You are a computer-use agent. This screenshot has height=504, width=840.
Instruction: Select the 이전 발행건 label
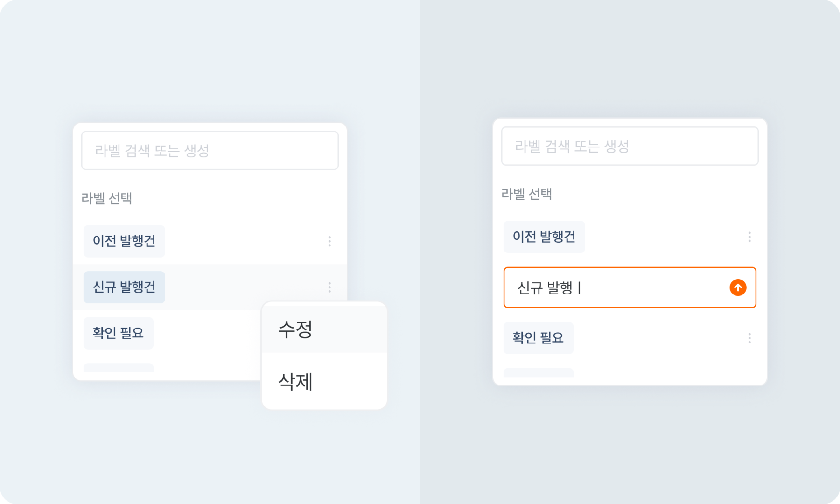click(124, 241)
